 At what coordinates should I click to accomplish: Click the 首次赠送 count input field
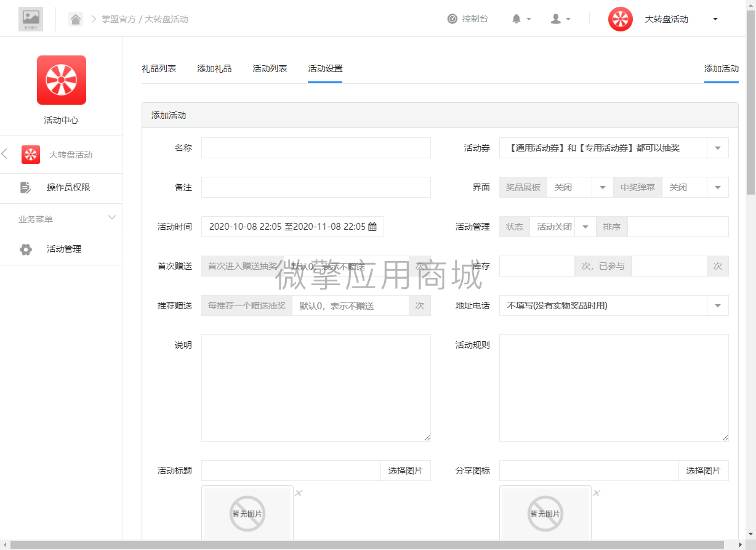(347, 266)
